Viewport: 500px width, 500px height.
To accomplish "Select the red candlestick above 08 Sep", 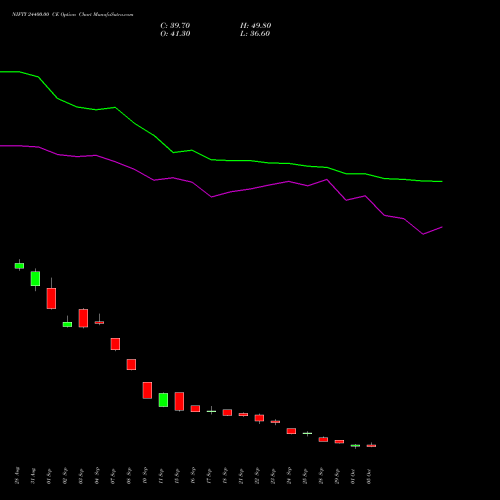I will (131, 365).
